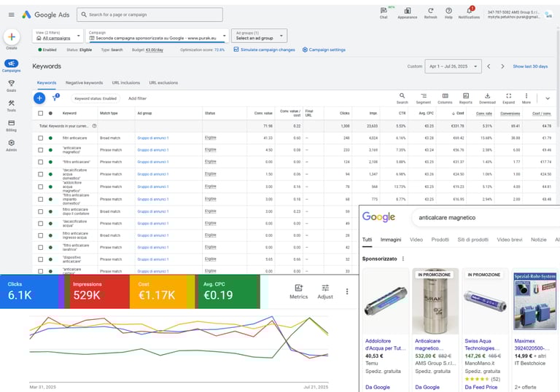Open Campaigns in the sidebar
The height and width of the screenshot is (392, 560).
12,66
